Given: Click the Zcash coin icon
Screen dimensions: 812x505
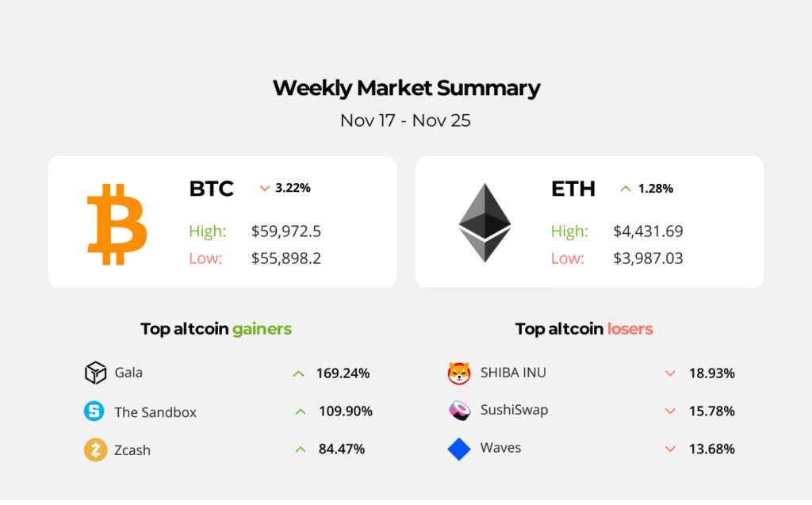Looking at the screenshot, I should pos(95,450).
